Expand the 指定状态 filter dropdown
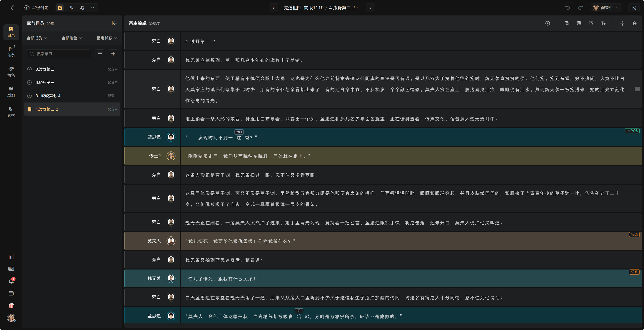 click(x=107, y=38)
